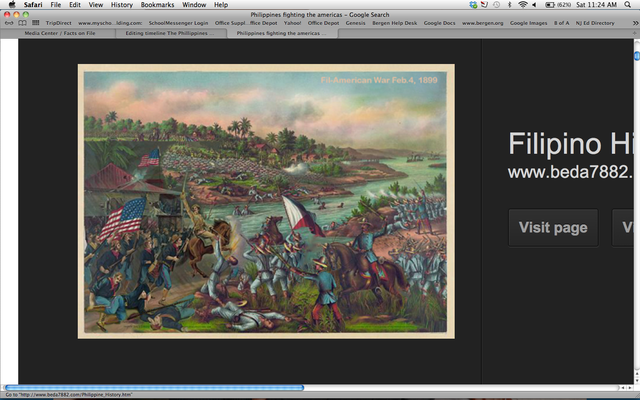
Task: Open Office Suppl...ffice Depot bookmark
Action: tap(246, 23)
